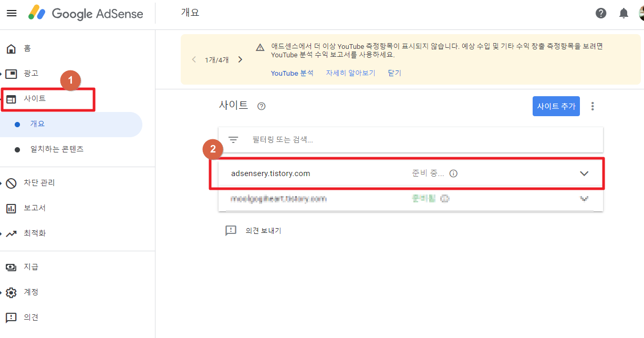Click the adsensery.tistory.com site name

[x=271, y=173]
